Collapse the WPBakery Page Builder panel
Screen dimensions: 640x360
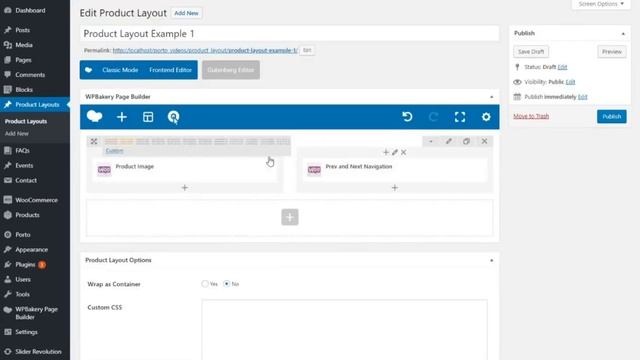(x=491, y=97)
